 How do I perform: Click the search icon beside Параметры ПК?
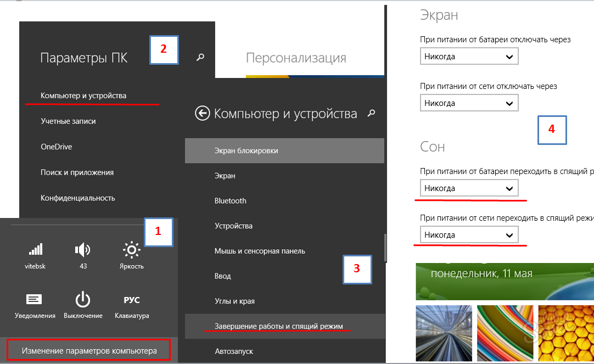click(x=200, y=57)
